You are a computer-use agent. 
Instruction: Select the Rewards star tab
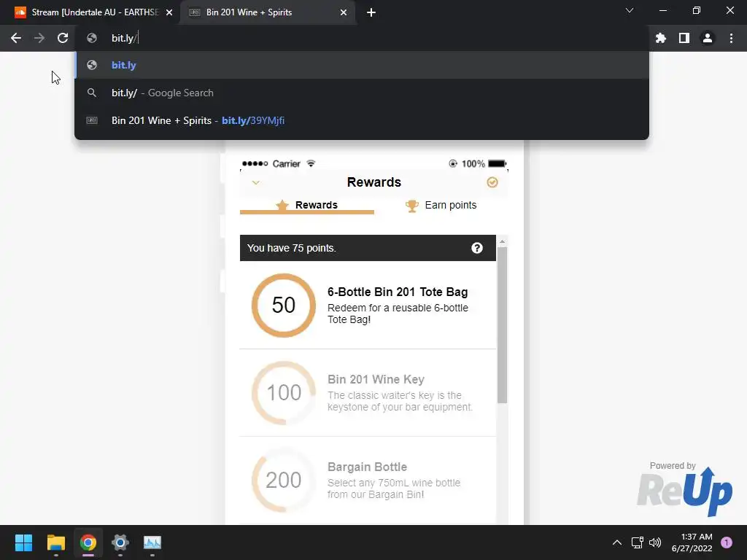pyautogui.click(x=307, y=205)
